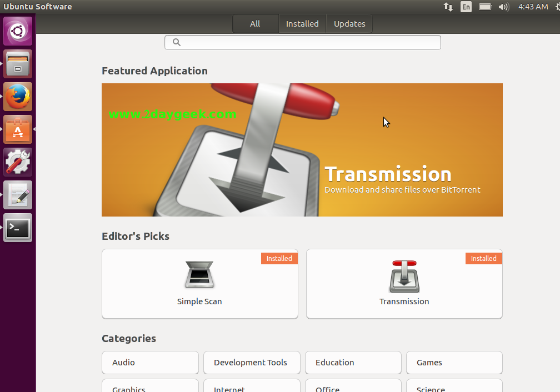
Task: Click the Transmission icon in Editor's Picks
Action: click(404, 277)
